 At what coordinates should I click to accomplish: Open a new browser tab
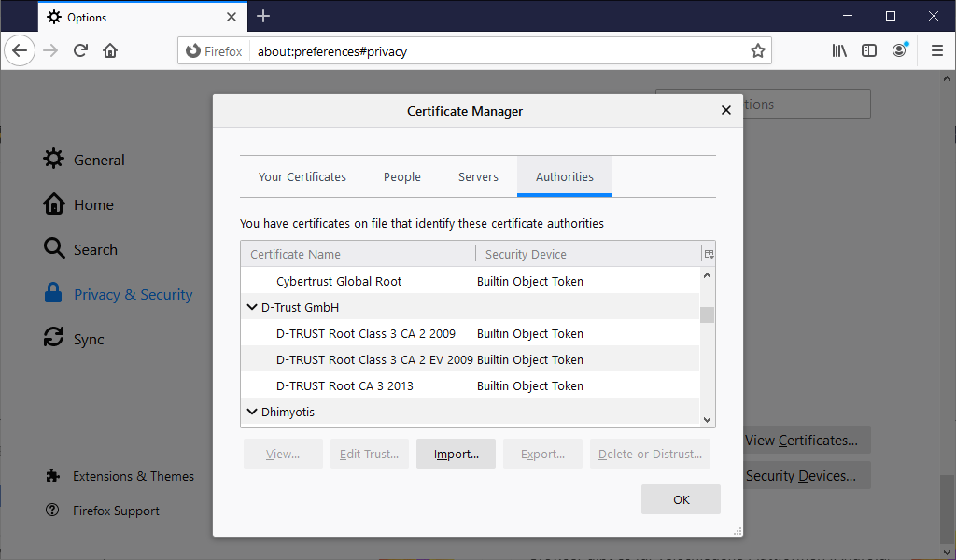click(263, 16)
